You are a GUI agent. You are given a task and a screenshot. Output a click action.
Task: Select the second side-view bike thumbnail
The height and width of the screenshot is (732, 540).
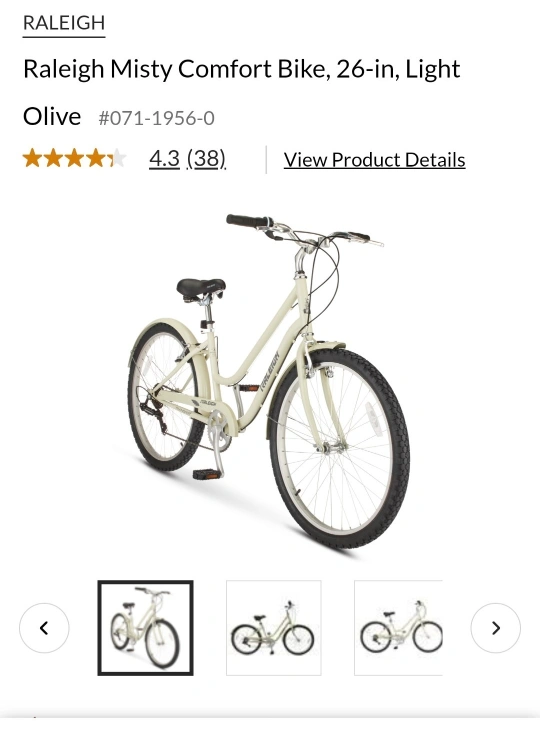274,628
